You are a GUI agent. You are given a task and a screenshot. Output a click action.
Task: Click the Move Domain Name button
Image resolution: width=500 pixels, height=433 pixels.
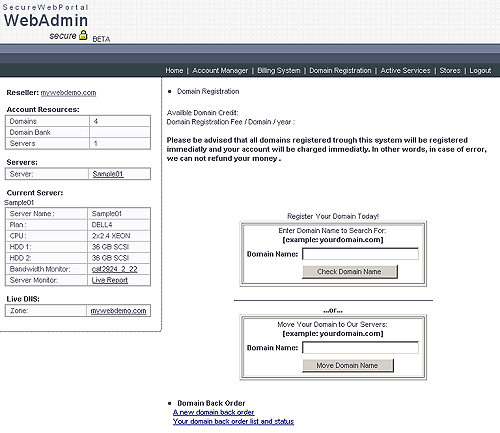click(348, 366)
